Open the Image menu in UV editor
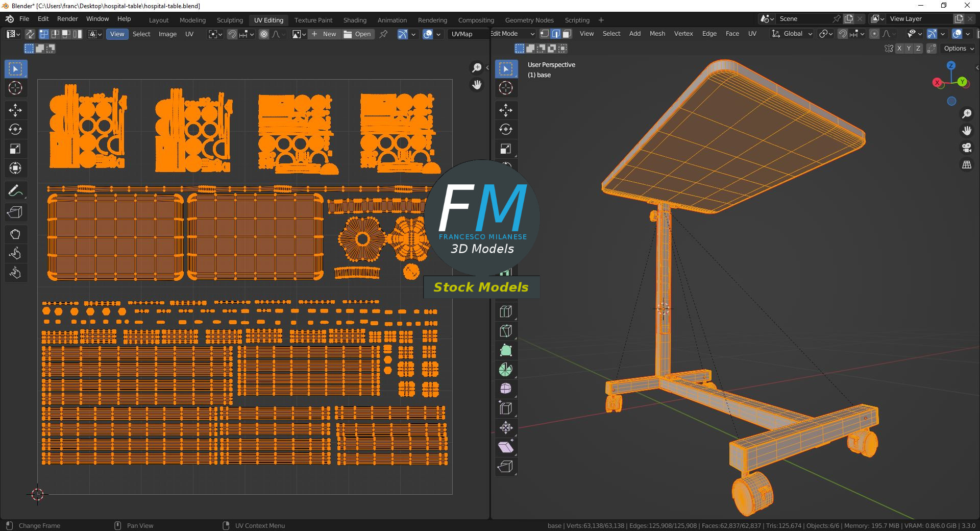 point(167,34)
